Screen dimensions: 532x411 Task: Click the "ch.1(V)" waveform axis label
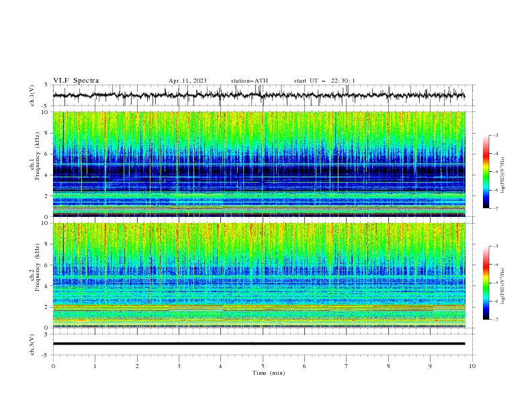pos(32,95)
